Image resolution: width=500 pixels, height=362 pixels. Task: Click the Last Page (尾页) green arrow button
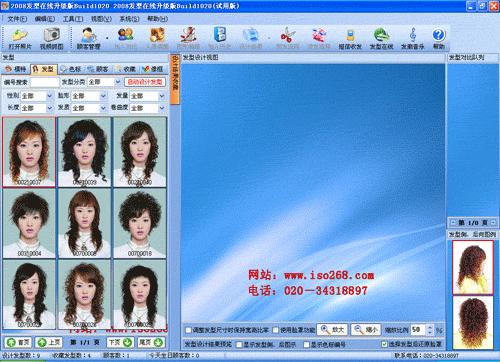151,342
